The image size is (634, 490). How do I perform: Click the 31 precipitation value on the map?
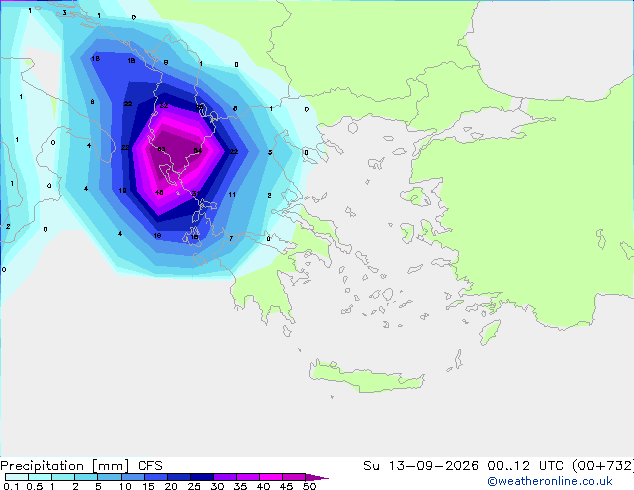pos(196,194)
